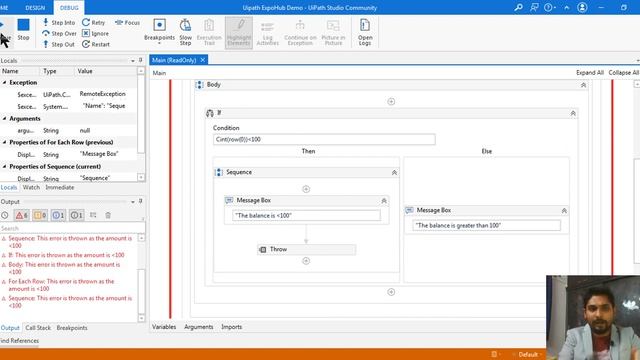Switch to the Watch tab

tap(31, 187)
